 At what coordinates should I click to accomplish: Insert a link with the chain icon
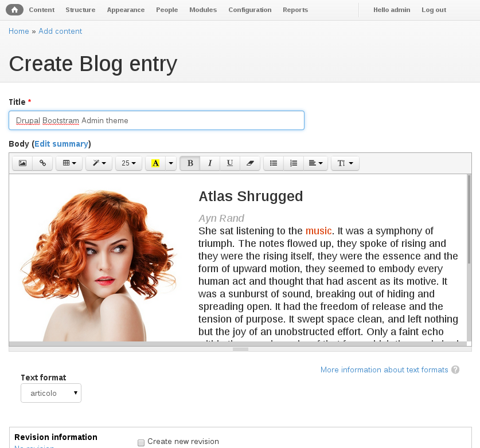pyautogui.click(x=42, y=163)
